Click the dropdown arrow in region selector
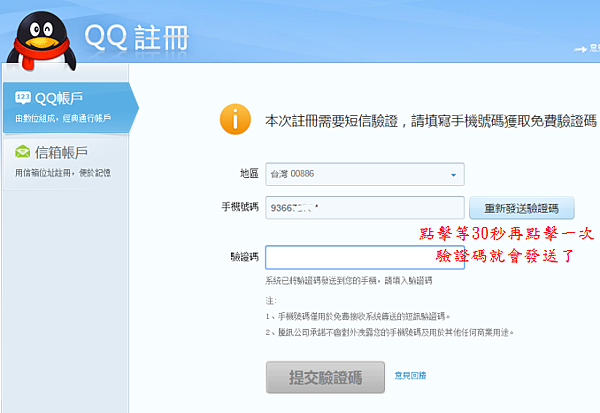 pyautogui.click(x=453, y=175)
